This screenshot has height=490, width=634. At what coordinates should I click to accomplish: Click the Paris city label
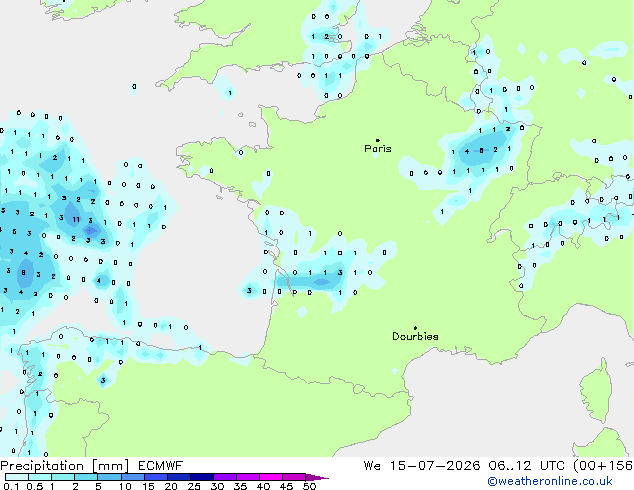[x=378, y=149]
